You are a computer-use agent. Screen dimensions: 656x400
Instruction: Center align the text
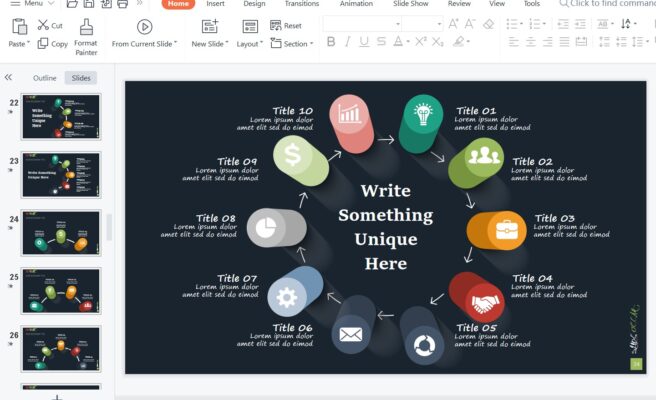(530, 42)
